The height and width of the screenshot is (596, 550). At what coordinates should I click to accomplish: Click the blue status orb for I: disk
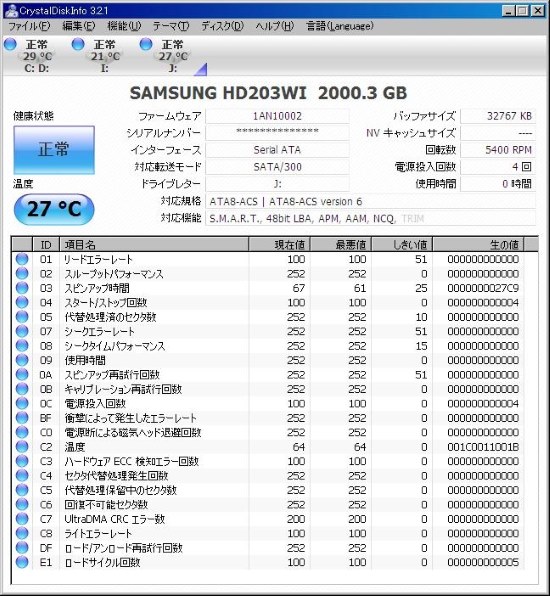click(x=78, y=44)
